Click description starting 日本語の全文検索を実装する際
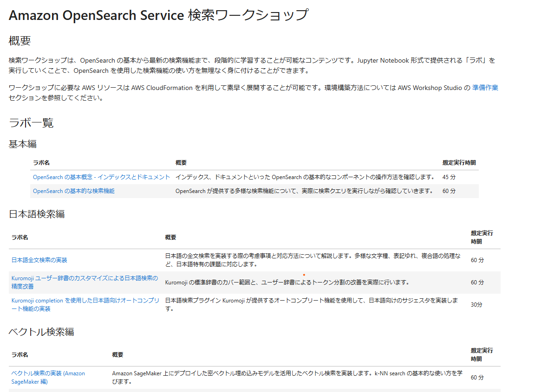The height and width of the screenshot is (392, 554). coord(313,260)
